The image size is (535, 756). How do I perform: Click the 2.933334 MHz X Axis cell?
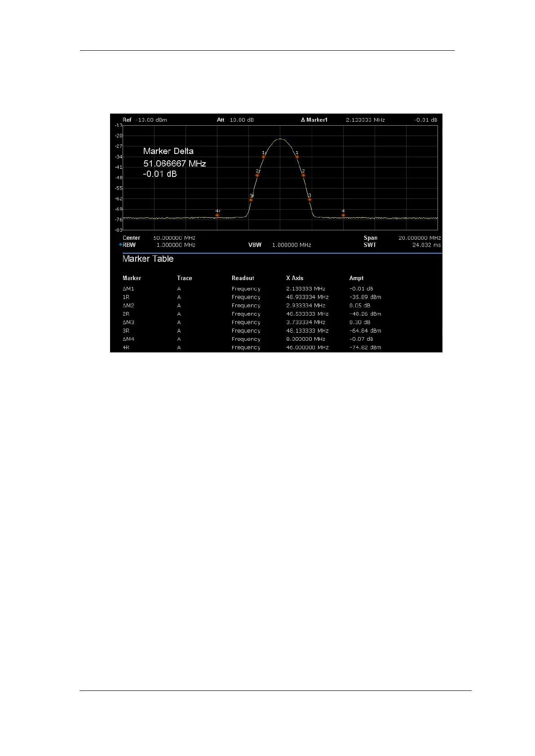pyautogui.click(x=305, y=306)
